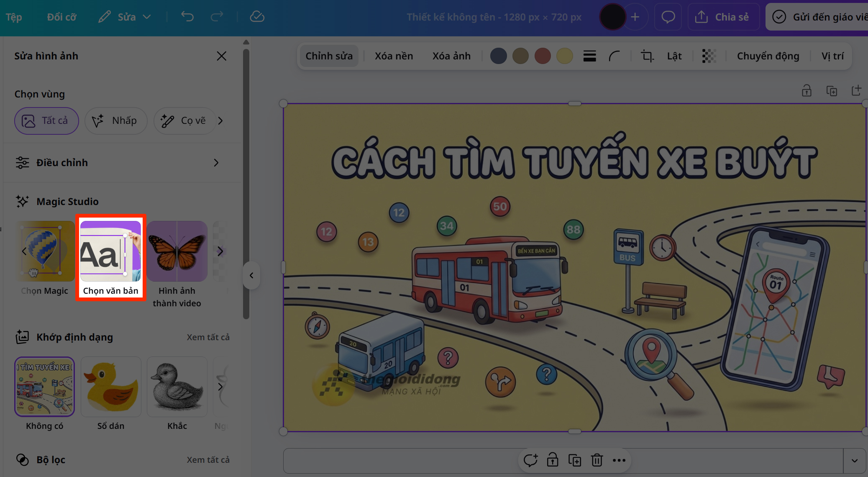Image resolution: width=868 pixels, height=477 pixels.
Task: Collapse the left editing panel with the chevron
Action: (251, 275)
